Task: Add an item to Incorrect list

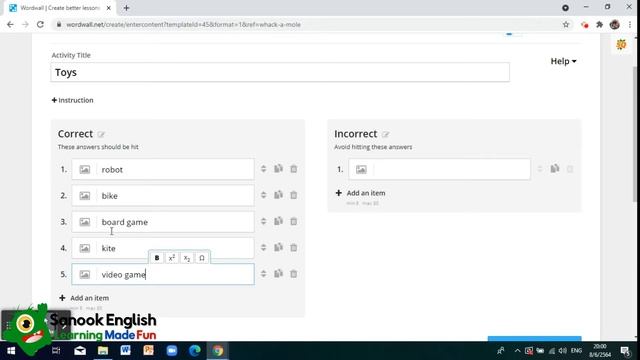Action: 360,193
